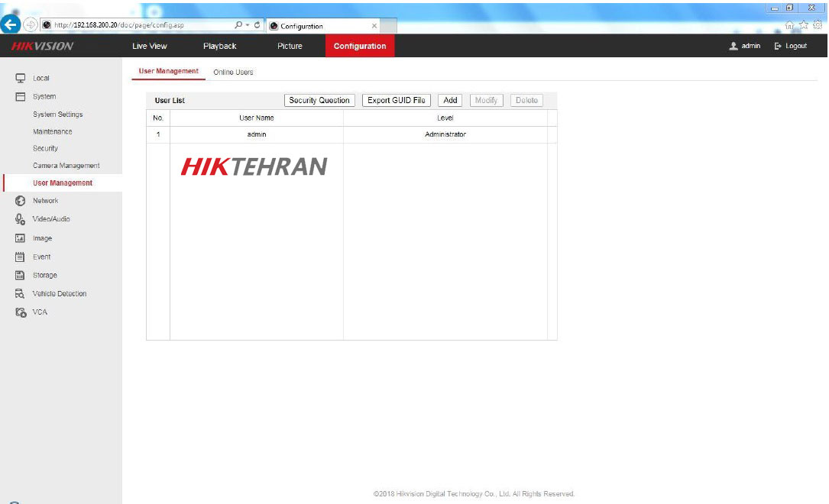Click the Vehicle Detection icon
The image size is (829, 504).
tap(20, 294)
